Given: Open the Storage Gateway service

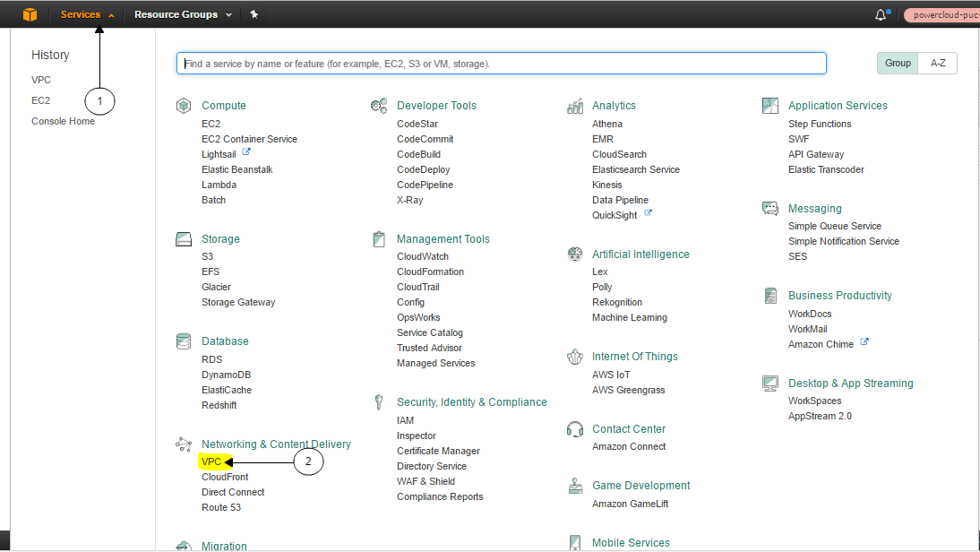Looking at the screenshot, I should tap(238, 303).
